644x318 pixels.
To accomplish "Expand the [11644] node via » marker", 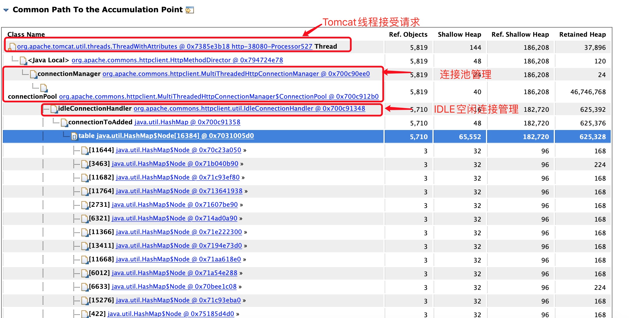I will click(x=245, y=150).
